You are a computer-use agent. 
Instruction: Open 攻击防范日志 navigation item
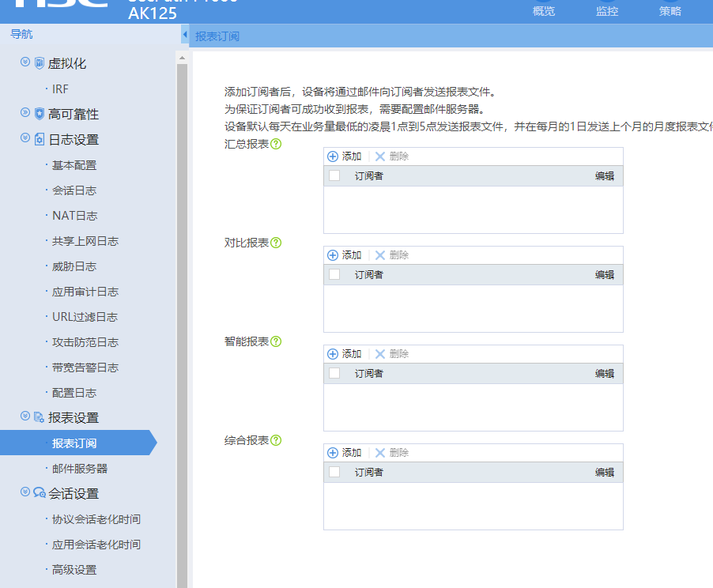point(85,342)
